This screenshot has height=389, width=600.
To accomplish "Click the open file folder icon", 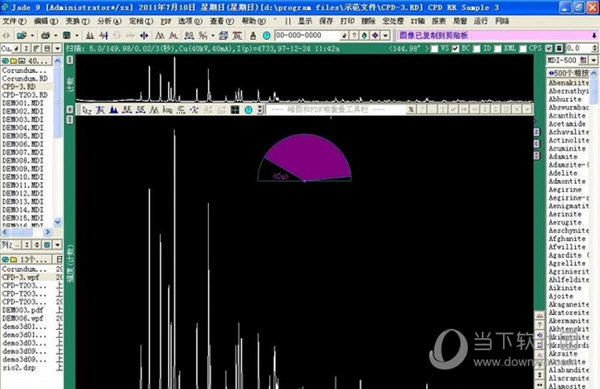I will pos(21,36).
